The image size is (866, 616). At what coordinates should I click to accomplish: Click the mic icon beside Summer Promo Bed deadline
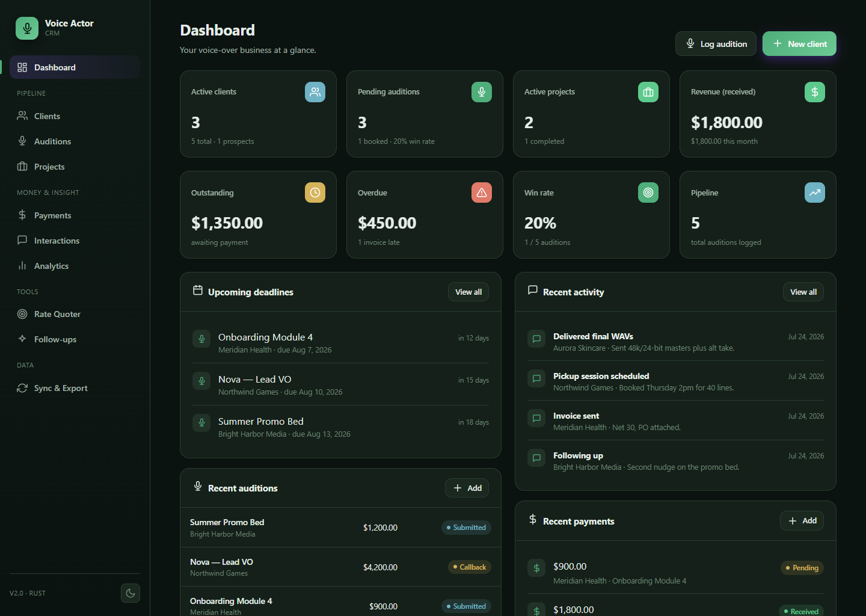(201, 423)
